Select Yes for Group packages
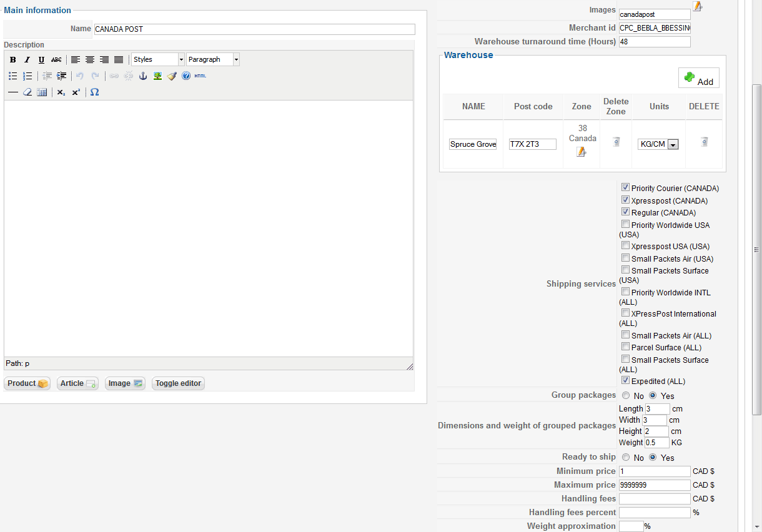 click(x=653, y=395)
